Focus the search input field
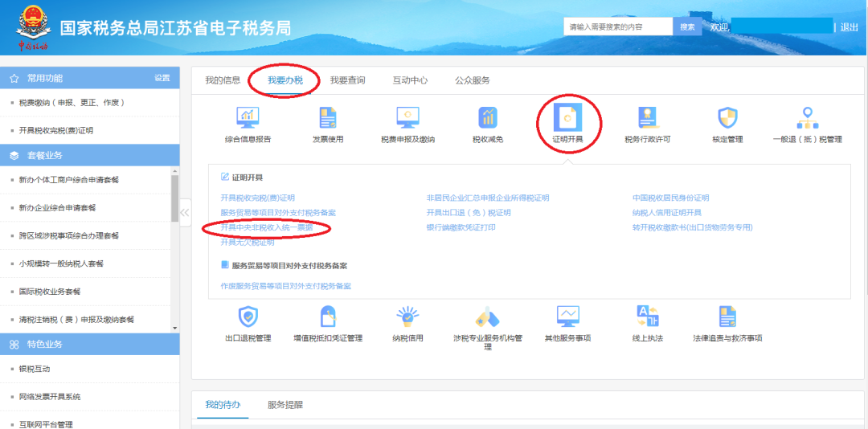Image resolution: width=868 pixels, height=429 pixels. [x=618, y=27]
